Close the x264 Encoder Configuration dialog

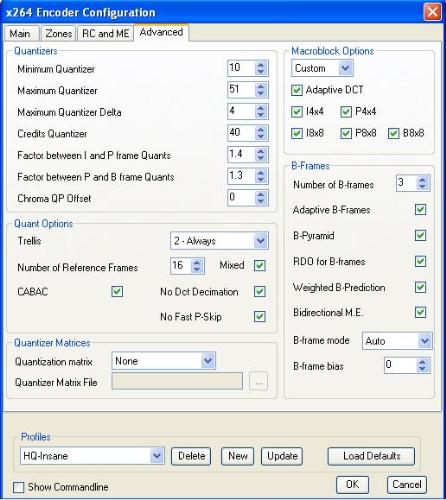(432, 12)
